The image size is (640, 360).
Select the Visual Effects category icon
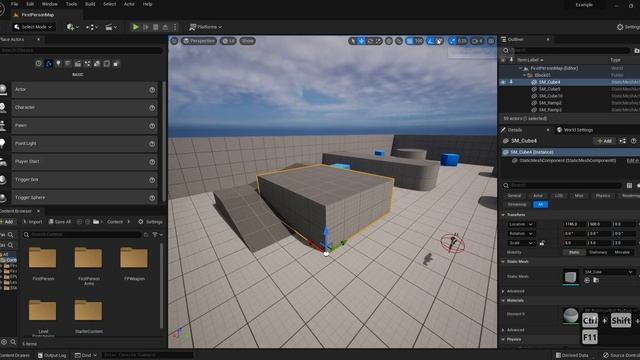[x=87, y=64]
